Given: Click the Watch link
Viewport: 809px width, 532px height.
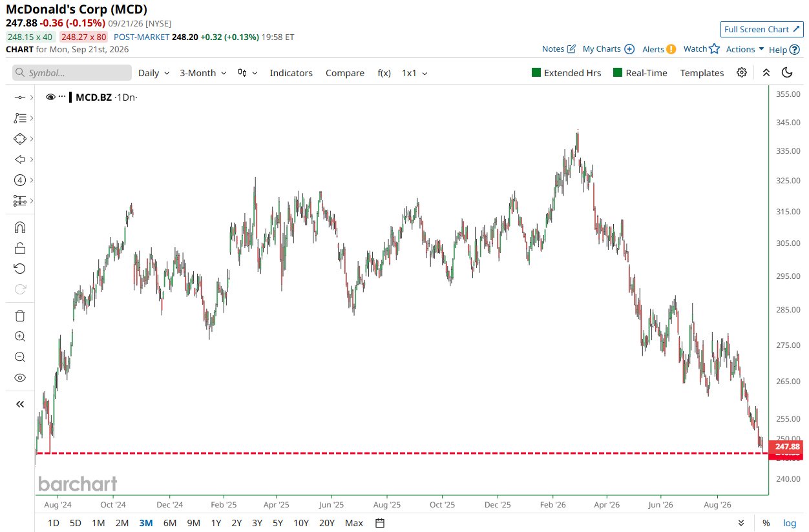Looking at the screenshot, I should click(x=695, y=48).
